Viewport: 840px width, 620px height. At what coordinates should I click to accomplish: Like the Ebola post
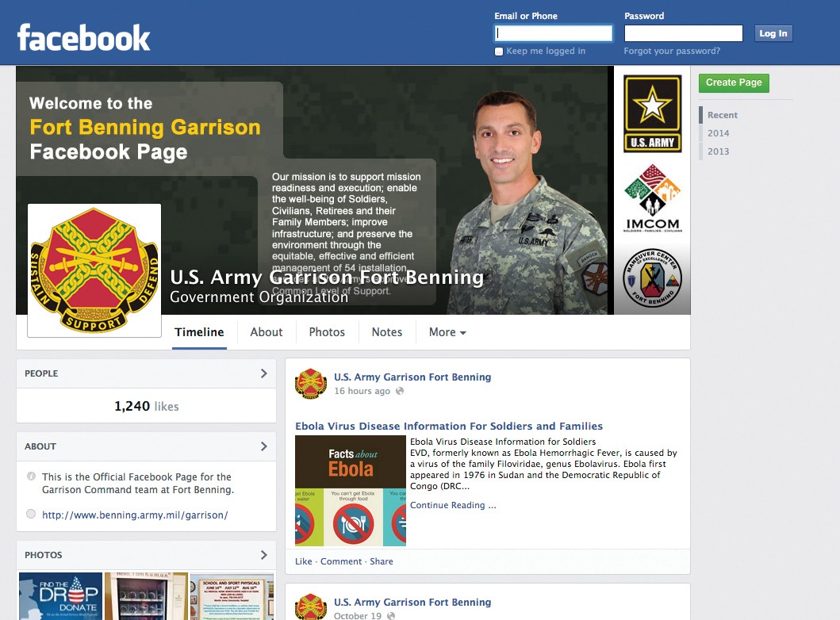[303, 561]
